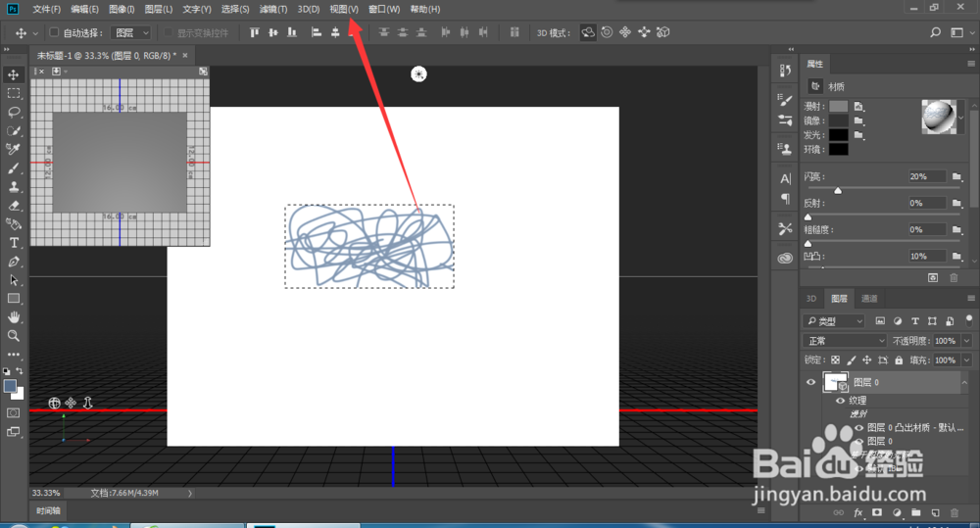Screen dimensions: 980x528
Task: Select the Rectangular Marquee tool
Action: coord(13,94)
